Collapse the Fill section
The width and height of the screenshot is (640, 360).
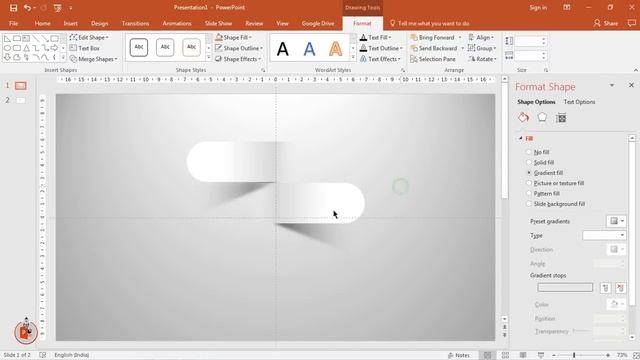(x=520, y=138)
